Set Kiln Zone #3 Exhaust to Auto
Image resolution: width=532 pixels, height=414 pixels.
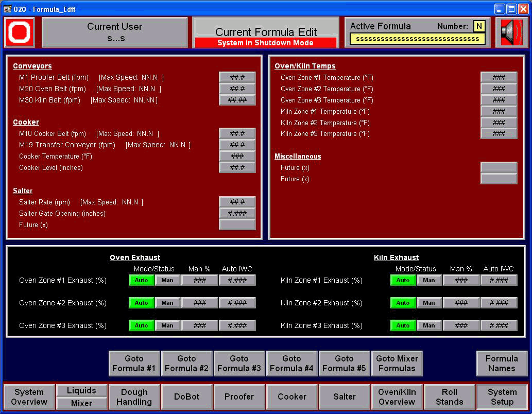(403, 325)
